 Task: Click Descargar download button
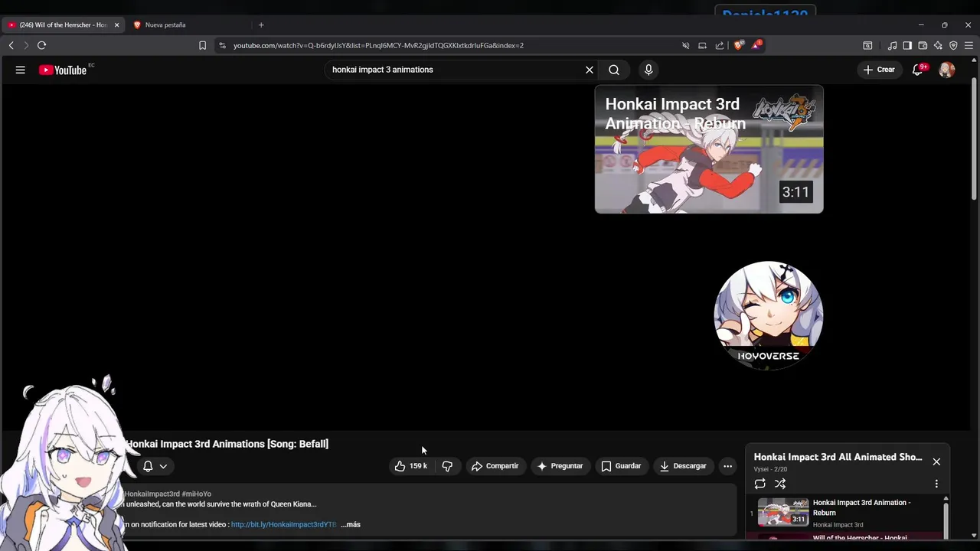tap(683, 466)
